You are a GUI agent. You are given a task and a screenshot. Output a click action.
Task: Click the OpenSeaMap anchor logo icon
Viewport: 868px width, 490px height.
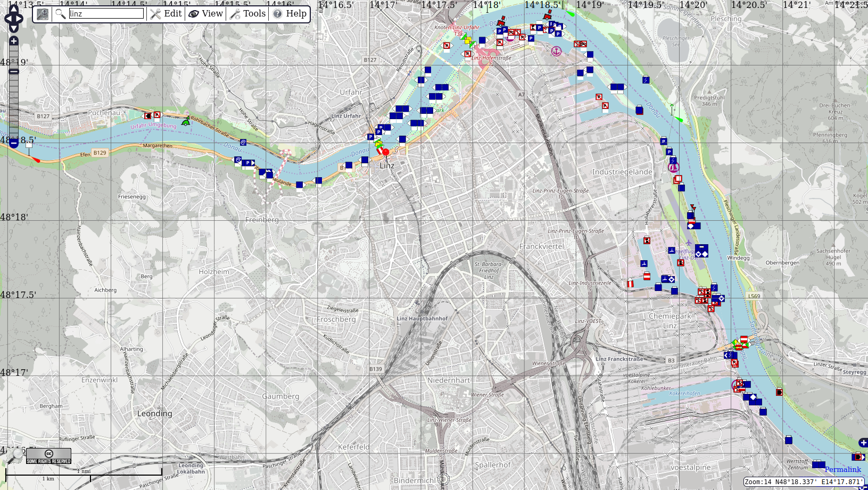(x=43, y=14)
